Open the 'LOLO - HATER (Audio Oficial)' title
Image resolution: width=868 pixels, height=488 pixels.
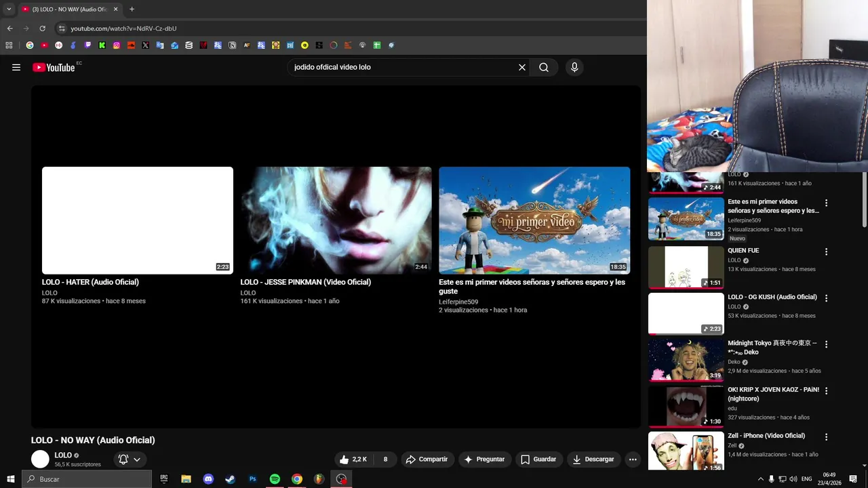(x=90, y=282)
